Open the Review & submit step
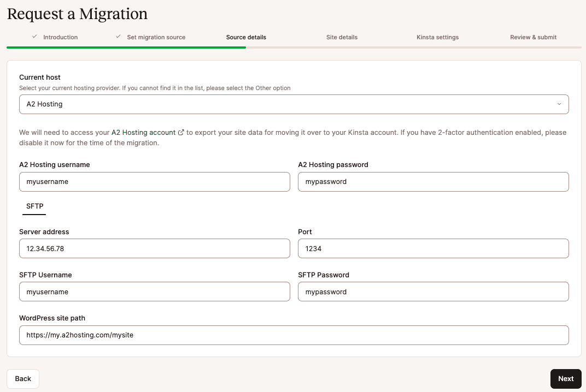This screenshot has height=392, width=586. tap(534, 37)
